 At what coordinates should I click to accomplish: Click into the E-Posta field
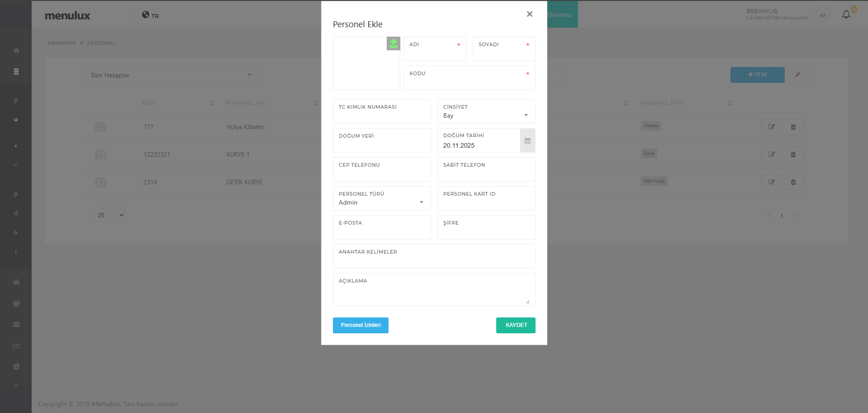pyautogui.click(x=381, y=231)
